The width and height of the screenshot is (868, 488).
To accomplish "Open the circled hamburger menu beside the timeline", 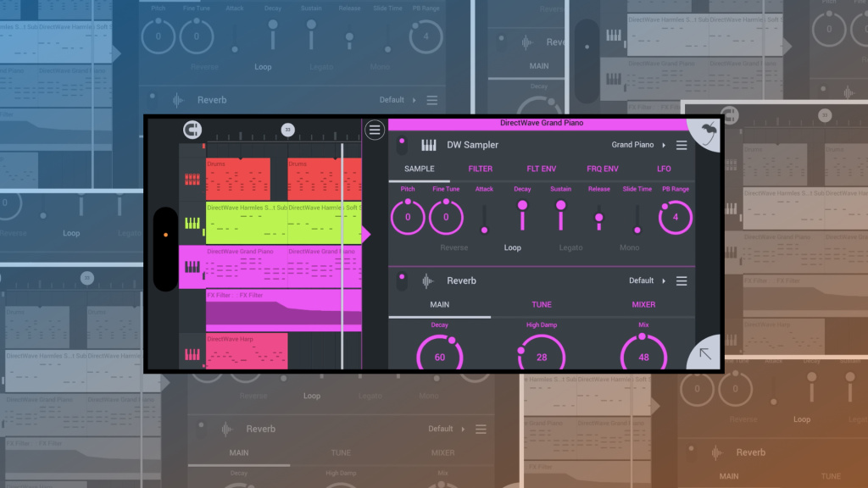I will 374,130.
